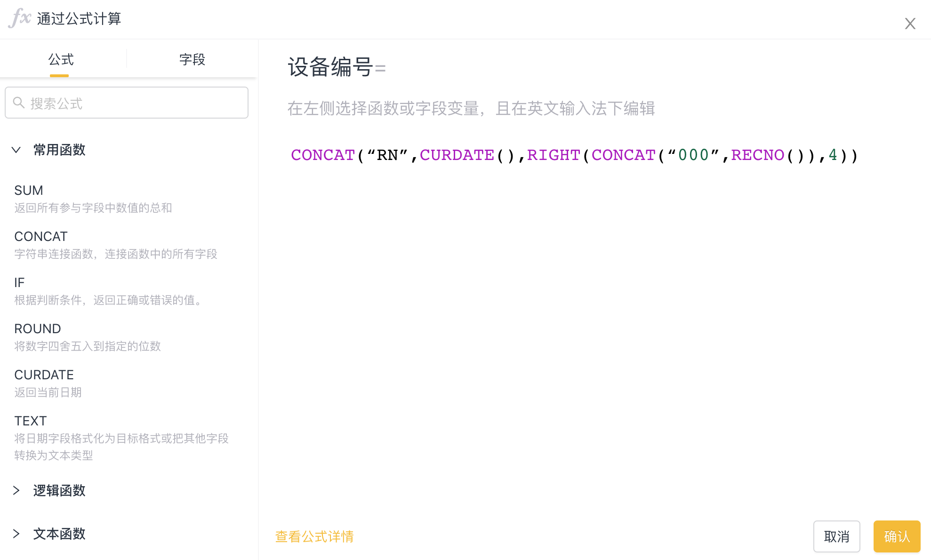Collapse the 常用函数 section chevron
The image size is (931, 560).
(16, 150)
